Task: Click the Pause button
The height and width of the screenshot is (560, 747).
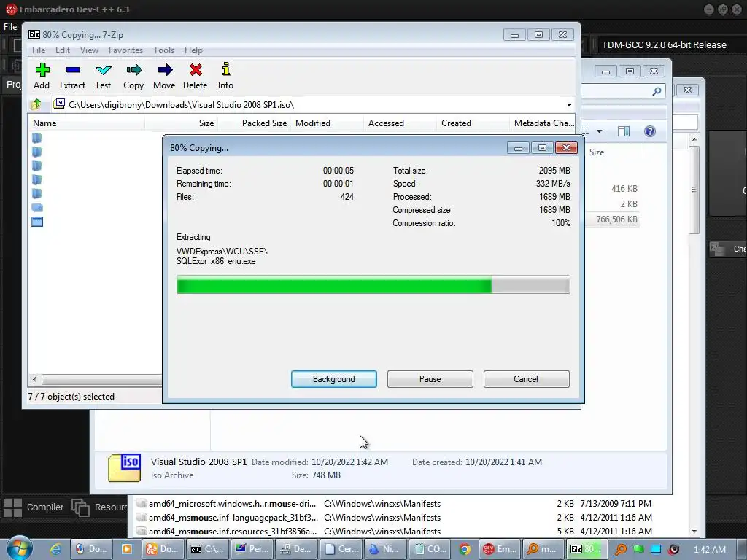Action: point(430,379)
